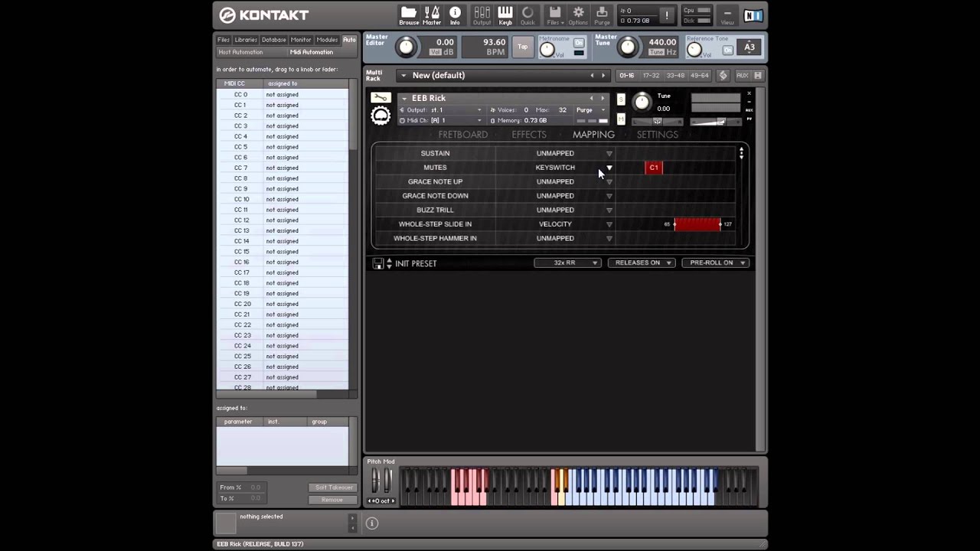The image size is (980, 551).
Task: Switch to the SETTINGS tab
Action: pyautogui.click(x=658, y=135)
